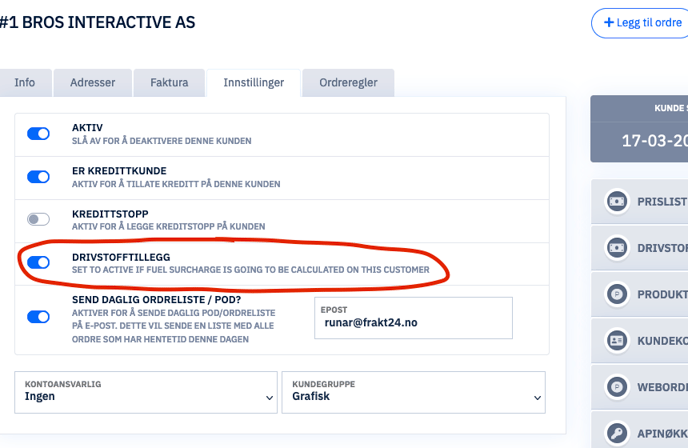
Task: Click the Drivstoff sidebar money icon
Action: [x=617, y=248]
